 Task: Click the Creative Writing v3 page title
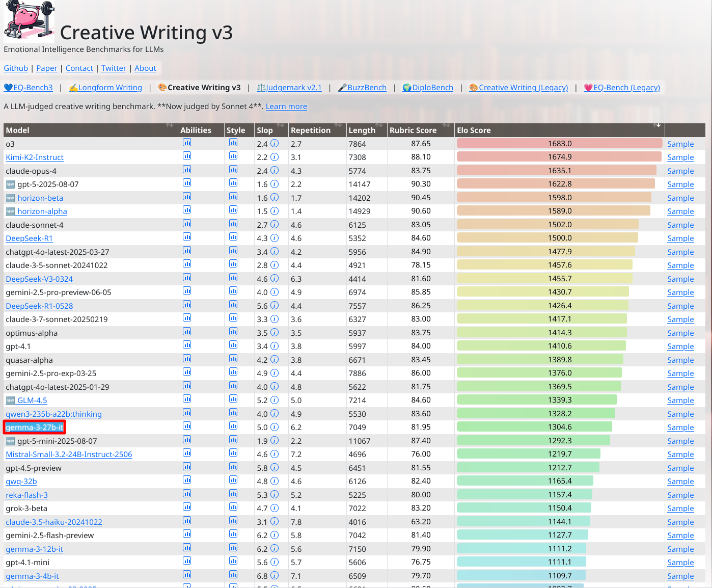146,33
